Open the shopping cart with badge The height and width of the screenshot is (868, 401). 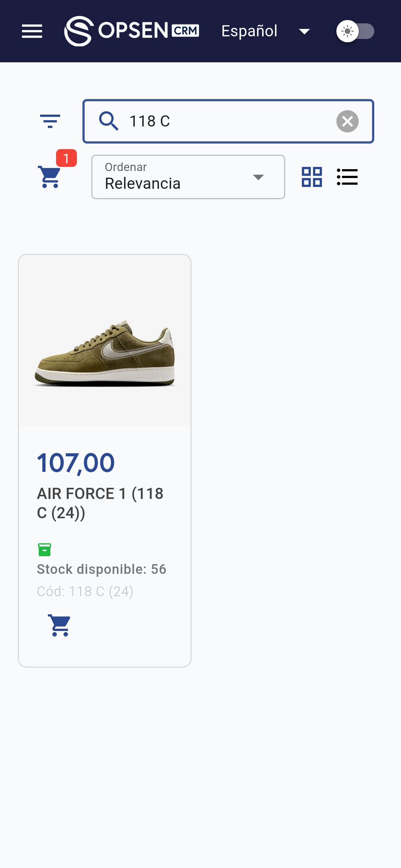[x=50, y=177]
